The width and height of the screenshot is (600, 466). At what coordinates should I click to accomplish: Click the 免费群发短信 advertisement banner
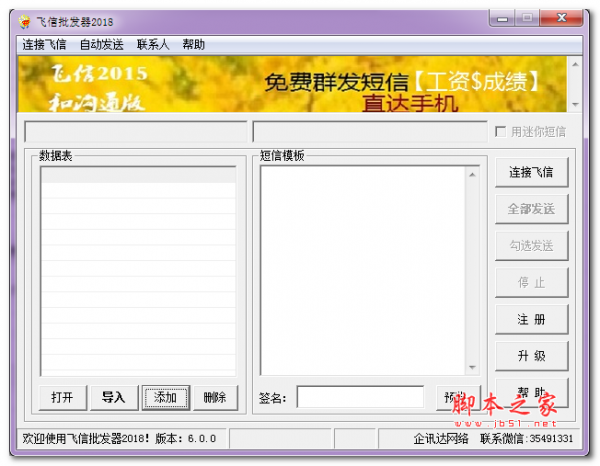tap(292, 84)
